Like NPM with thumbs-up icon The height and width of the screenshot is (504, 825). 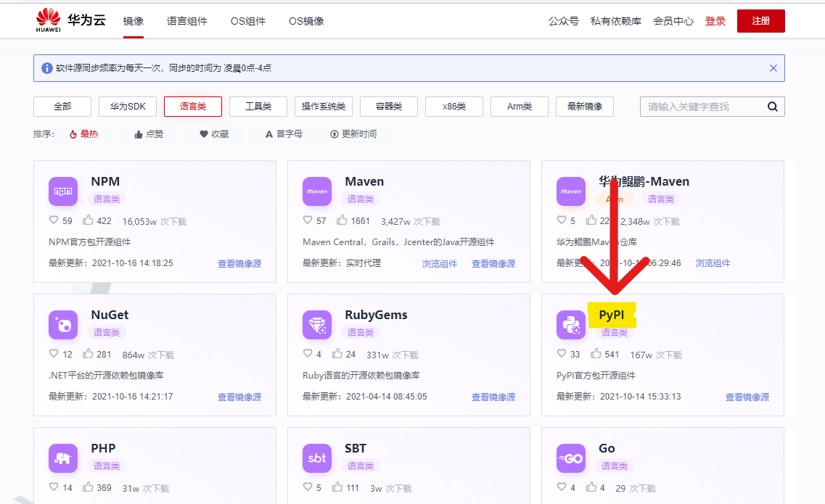tap(88, 220)
